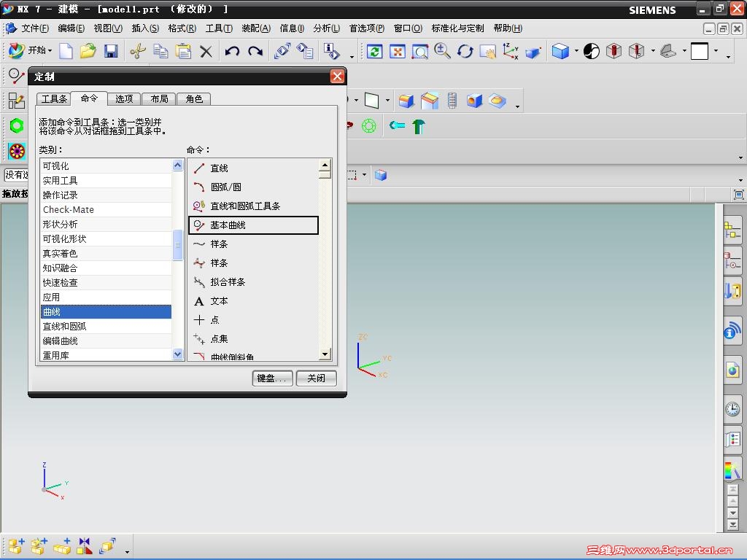Open the web browser globe sidebar icon

point(732,370)
